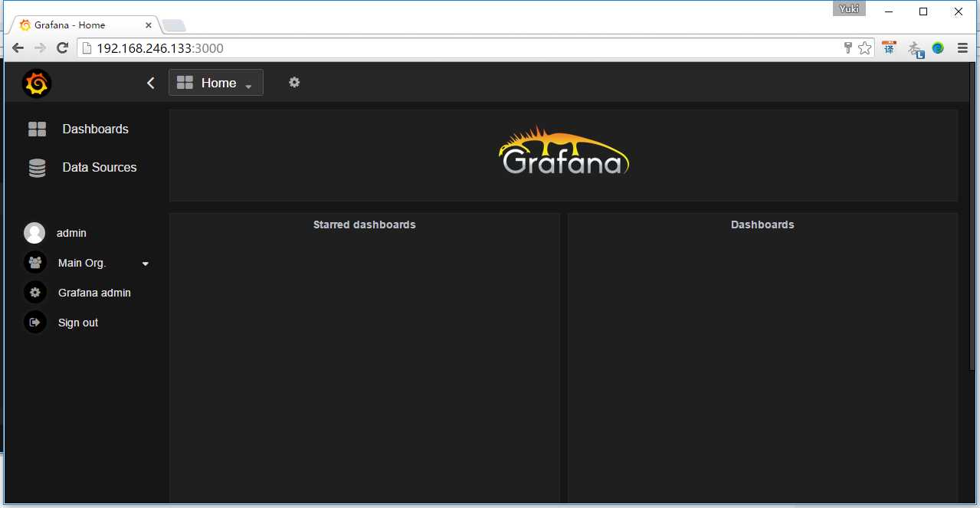Image resolution: width=980 pixels, height=508 pixels.
Task: Click the translate extension icon in toolbar
Action: tap(889, 48)
